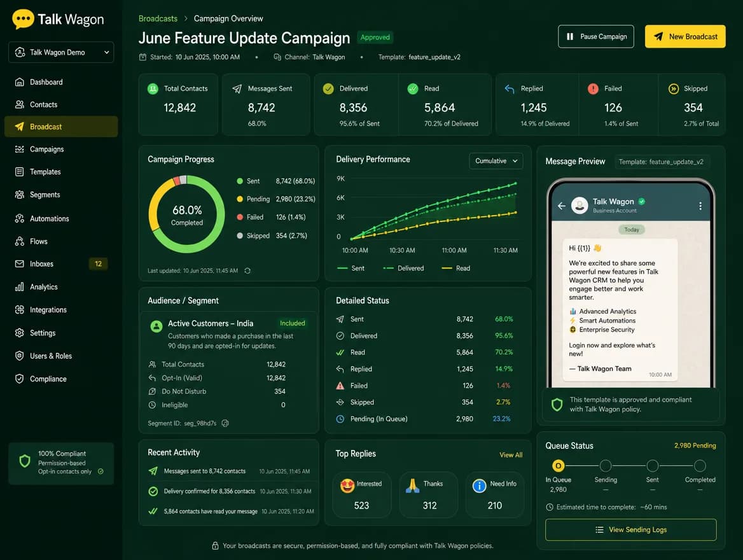This screenshot has height=560, width=743.
Task: Click the Failed red alert icon in stats
Action: 593,88
